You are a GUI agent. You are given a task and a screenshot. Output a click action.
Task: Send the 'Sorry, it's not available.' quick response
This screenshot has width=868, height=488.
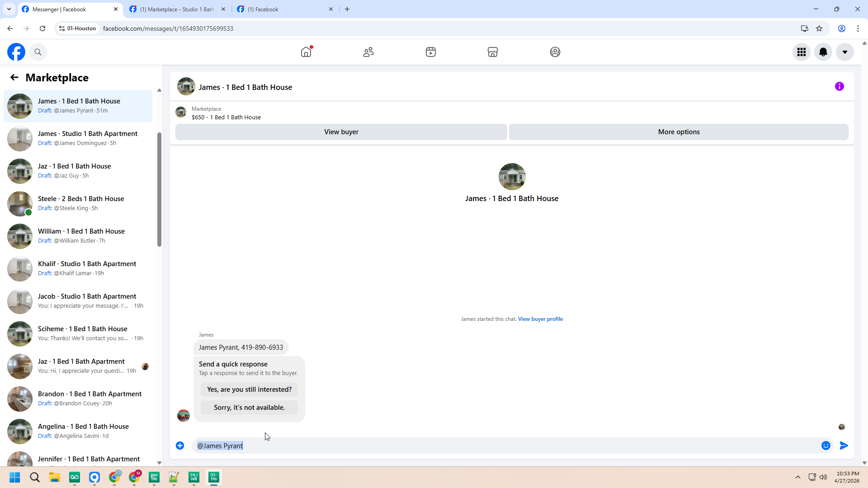point(249,408)
